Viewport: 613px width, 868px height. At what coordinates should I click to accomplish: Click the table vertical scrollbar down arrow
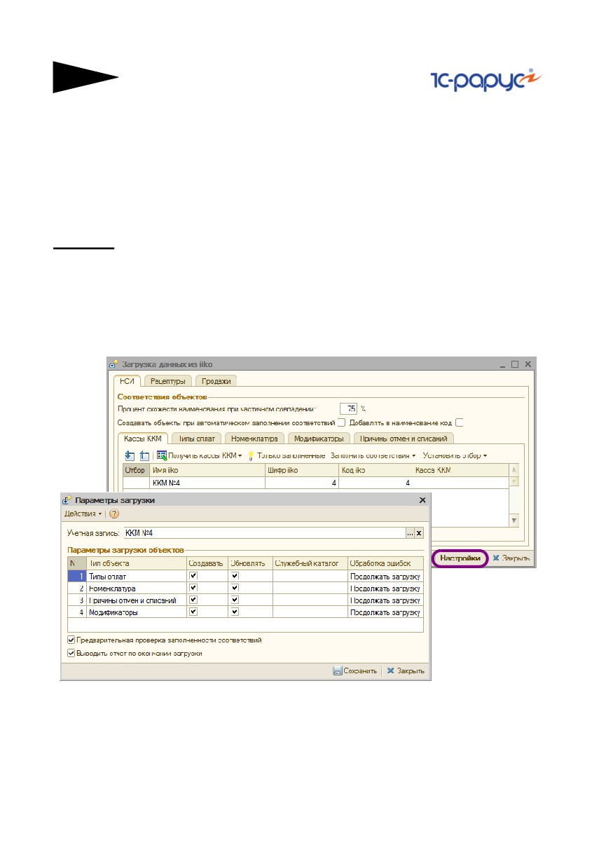point(514,520)
